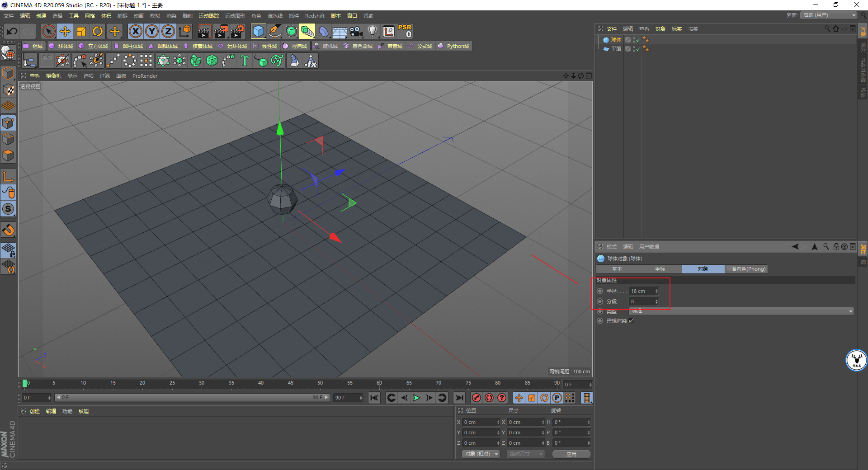Click the end frame 90 F stepper arrows
Viewport: 868px width, 470px height.
tap(361, 398)
